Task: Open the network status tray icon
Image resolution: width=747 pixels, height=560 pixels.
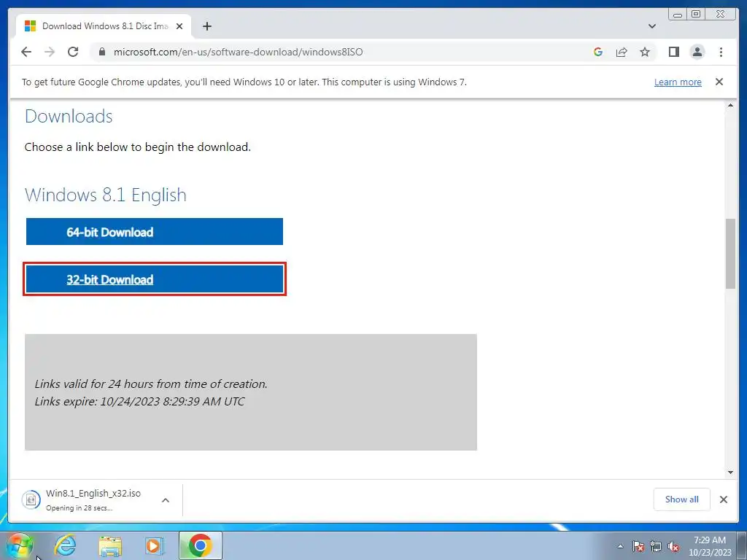Action: (656, 546)
